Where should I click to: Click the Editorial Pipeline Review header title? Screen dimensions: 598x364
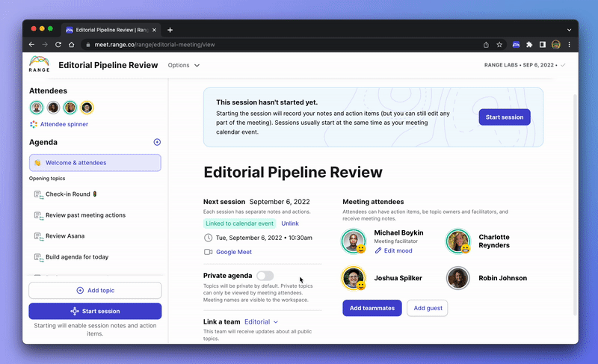[108, 65]
